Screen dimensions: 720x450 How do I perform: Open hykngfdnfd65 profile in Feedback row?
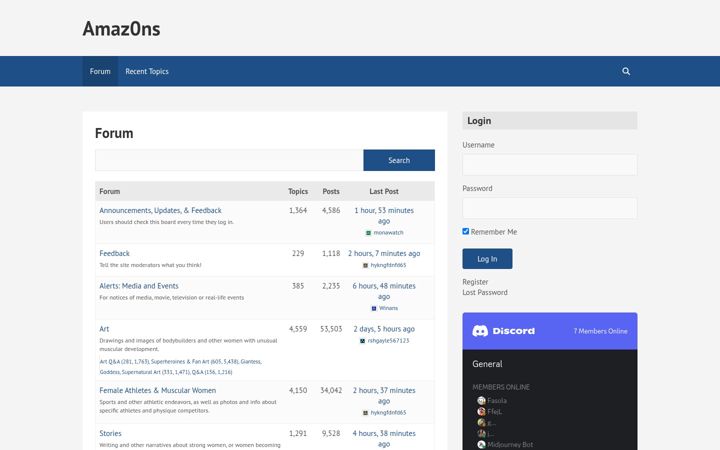click(388, 265)
